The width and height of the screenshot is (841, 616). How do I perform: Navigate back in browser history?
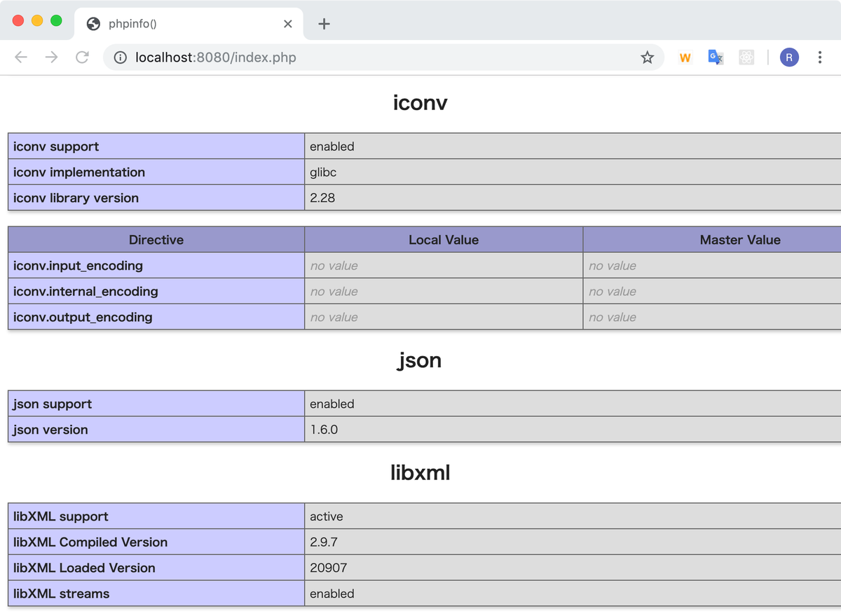tap(20, 57)
